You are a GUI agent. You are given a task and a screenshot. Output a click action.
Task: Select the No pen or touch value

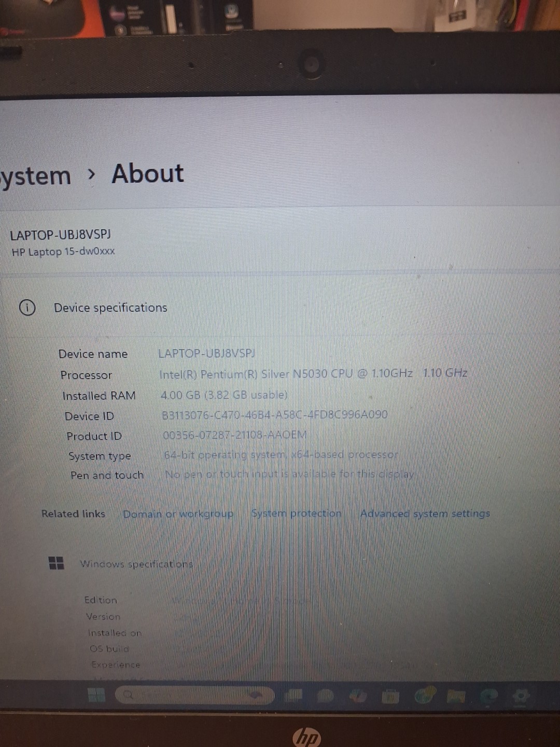tap(290, 475)
